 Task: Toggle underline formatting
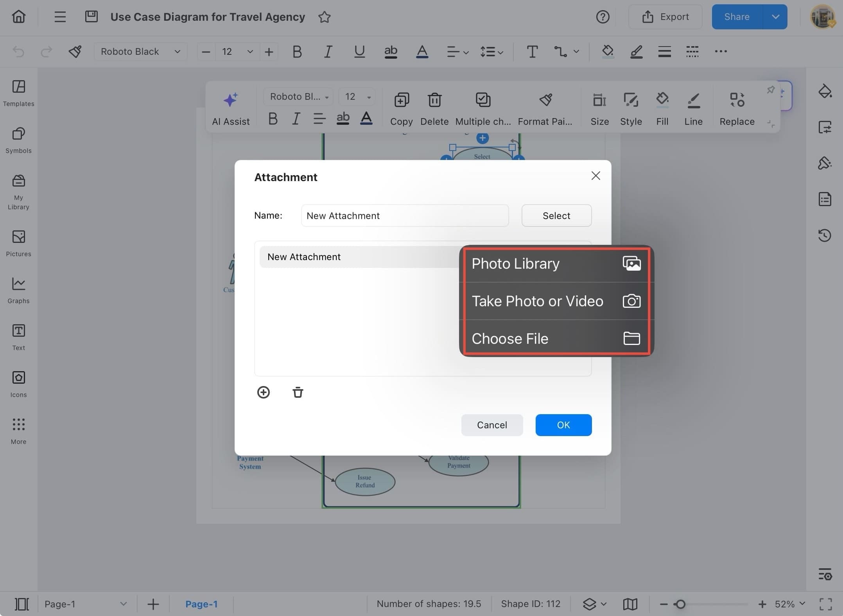(359, 51)
